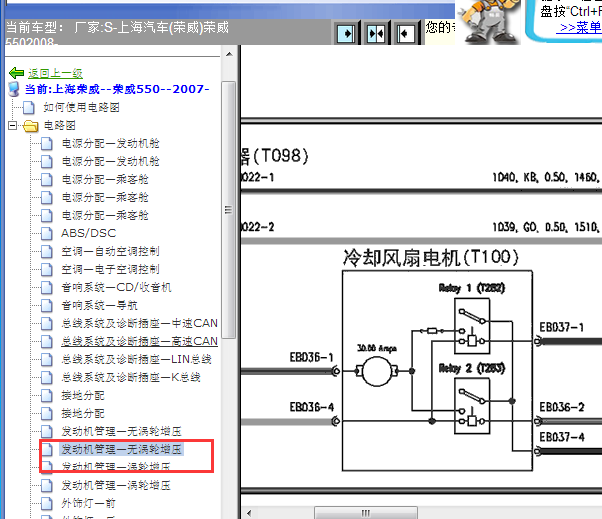Screen dimensions: 602x519
Task: Open the 返回上一级 link
Action: pos(55,73)
